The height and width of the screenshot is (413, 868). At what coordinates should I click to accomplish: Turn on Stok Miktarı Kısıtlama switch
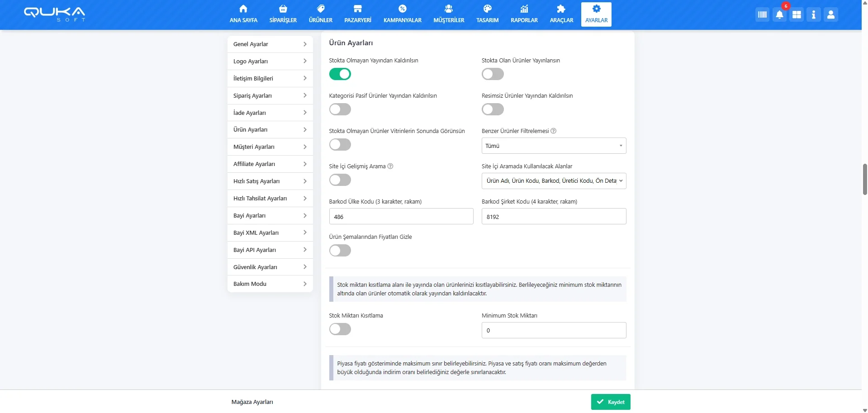pos(340,329)
